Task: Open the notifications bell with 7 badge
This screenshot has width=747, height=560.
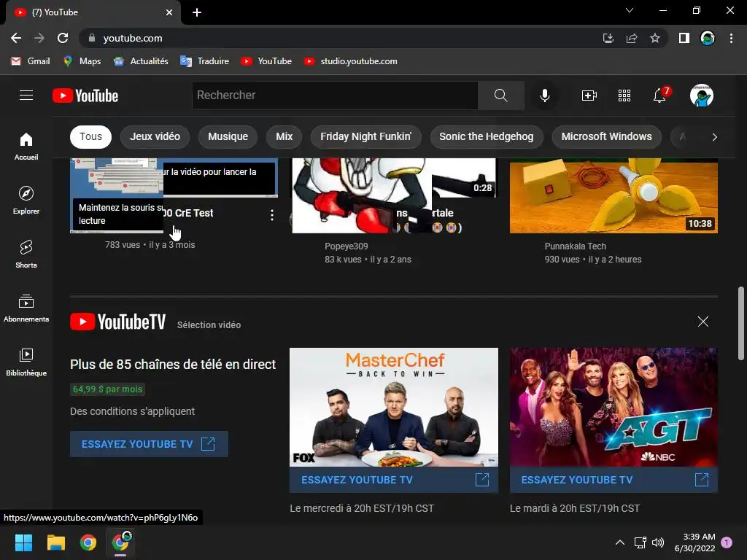Action: point(660,95)
